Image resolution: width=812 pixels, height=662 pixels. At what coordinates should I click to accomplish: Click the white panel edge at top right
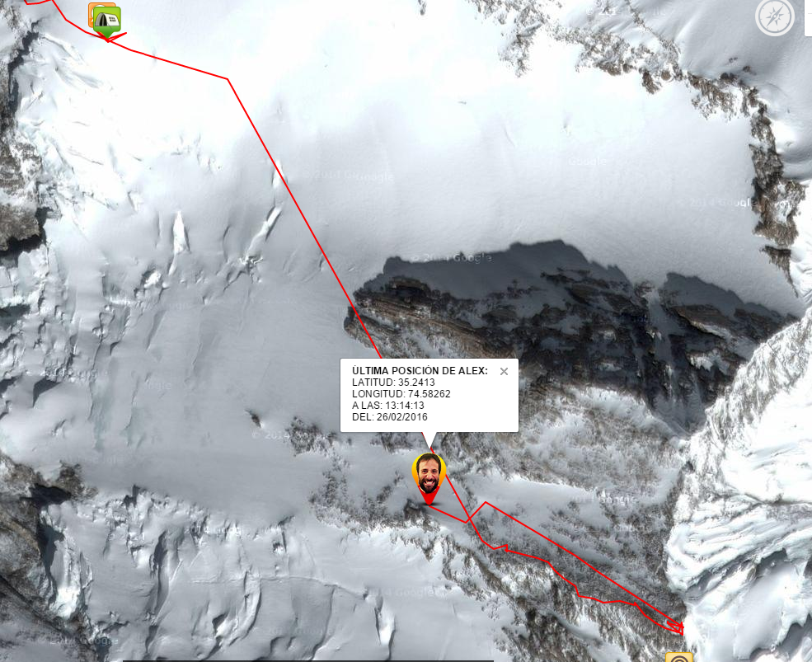pyautogui.click(x=808, y=18)
